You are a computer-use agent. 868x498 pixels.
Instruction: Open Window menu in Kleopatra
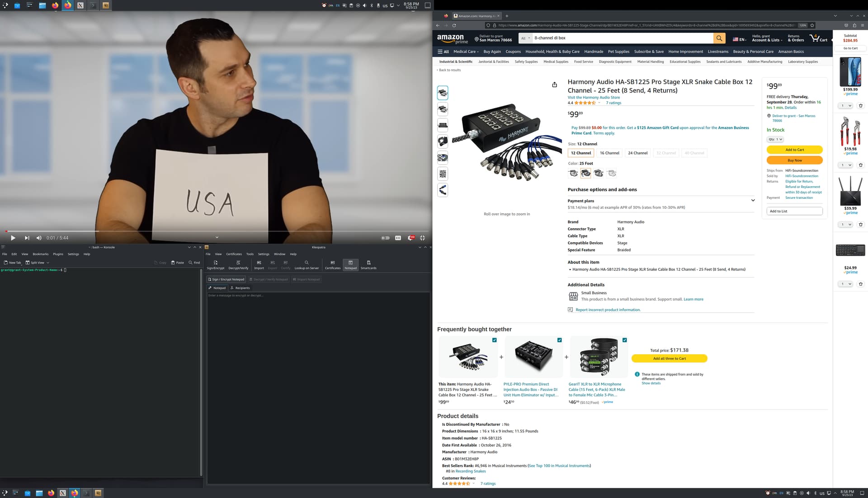click(279, 254)
